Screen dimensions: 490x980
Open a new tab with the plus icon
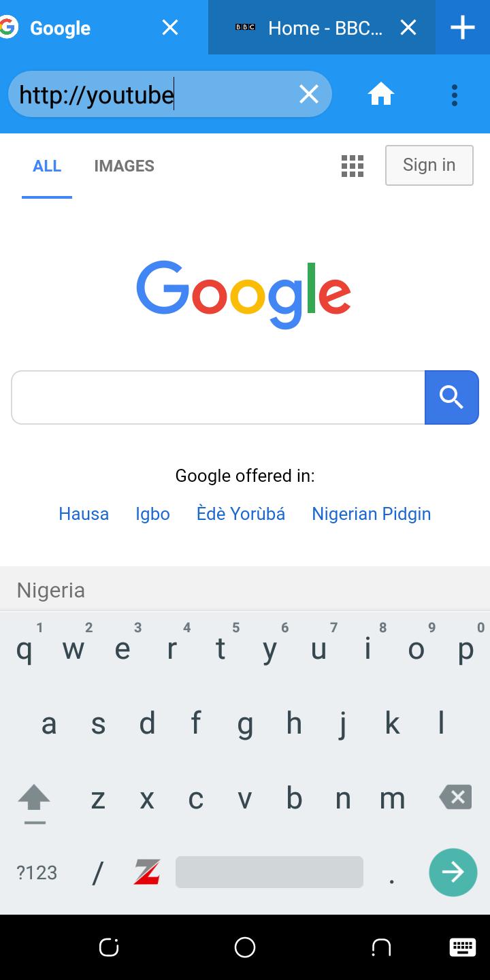click(x=463, y=28)
